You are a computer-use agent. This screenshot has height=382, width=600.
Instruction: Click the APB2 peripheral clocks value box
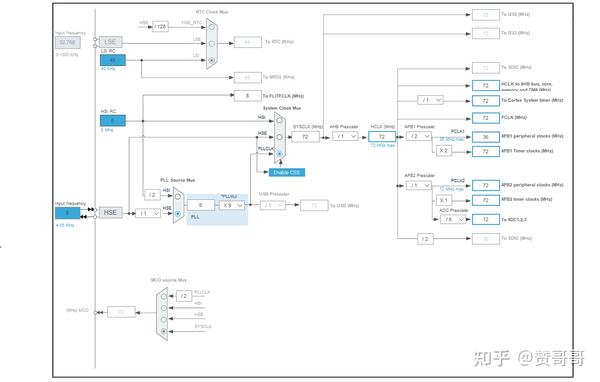[x=486, y=185]
